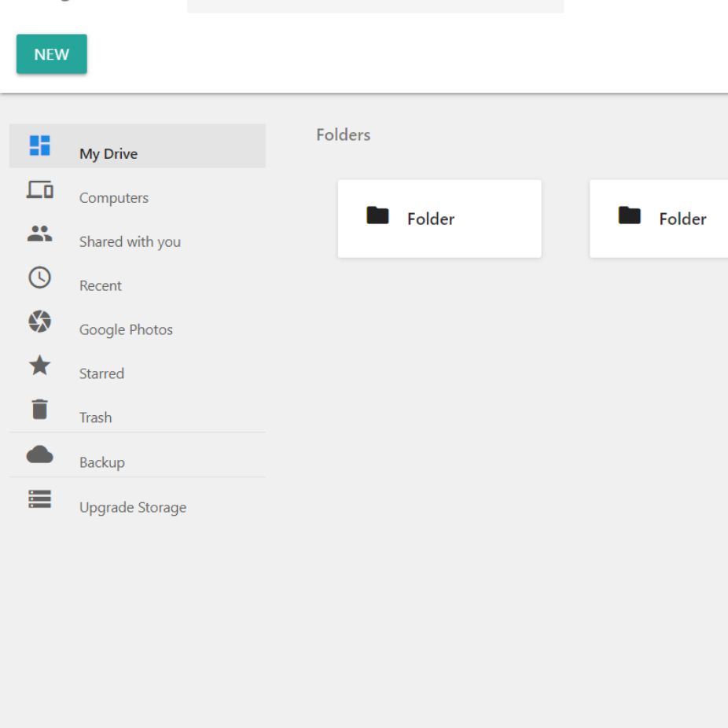Viewport: 728px width, 728px height.
Task: Show Recent files via sidebar label
Action: pyautogui.click(x=101, y=286)
